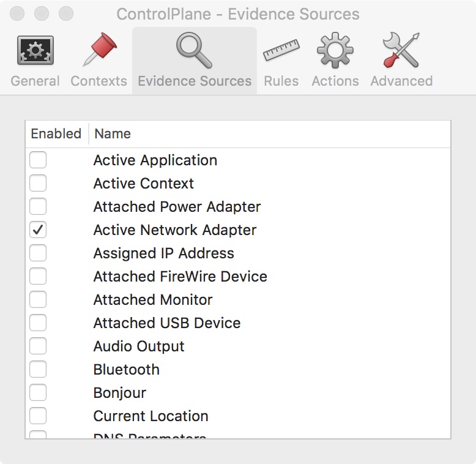Open the Actions gear icon

pos(335,50)
